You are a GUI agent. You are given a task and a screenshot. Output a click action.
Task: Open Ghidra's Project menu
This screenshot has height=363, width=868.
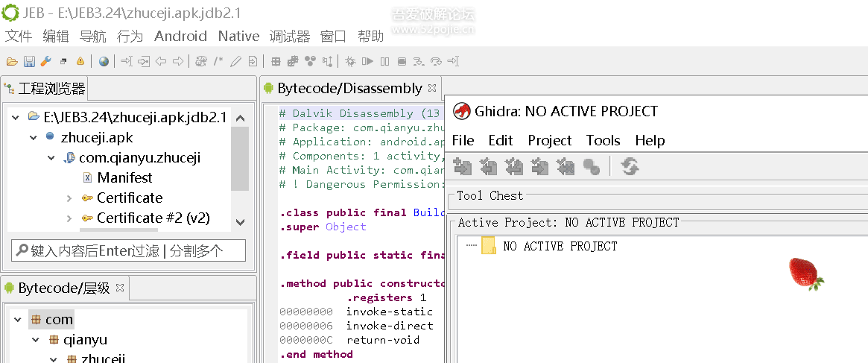pos(550,141)
